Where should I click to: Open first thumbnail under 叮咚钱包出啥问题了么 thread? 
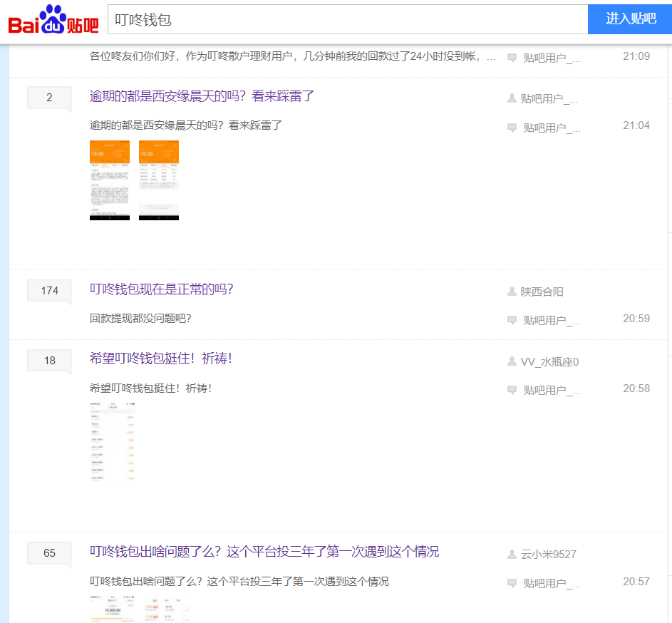point(113,609)
